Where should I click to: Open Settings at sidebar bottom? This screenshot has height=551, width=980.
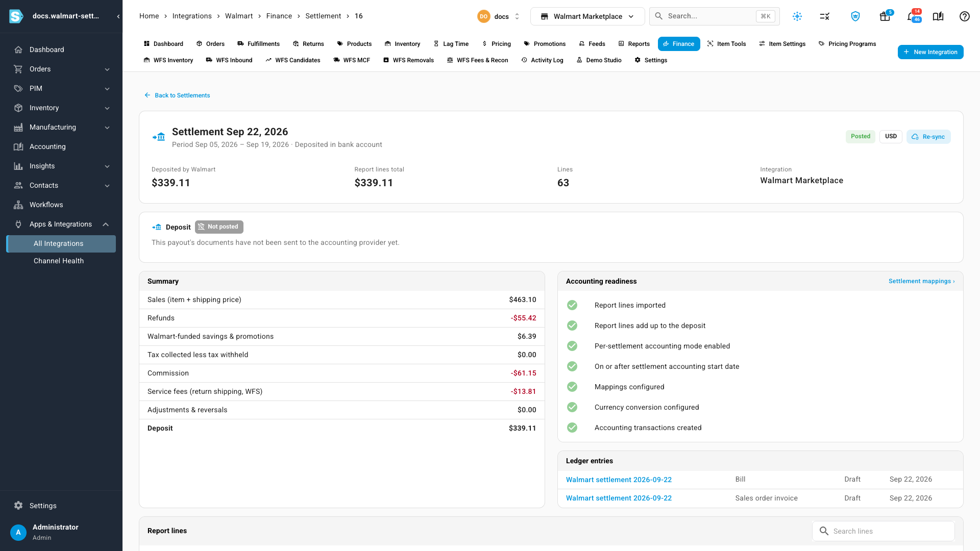61,506
